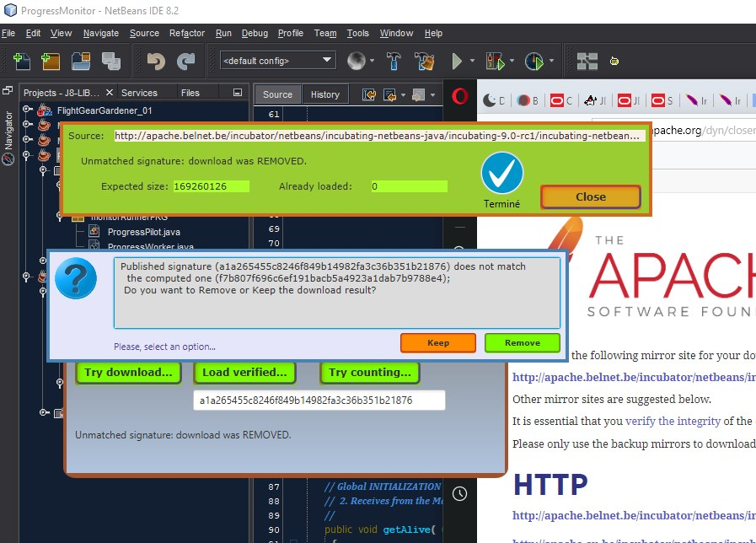Click the New File toolbar icon

(x=22, y=61)
